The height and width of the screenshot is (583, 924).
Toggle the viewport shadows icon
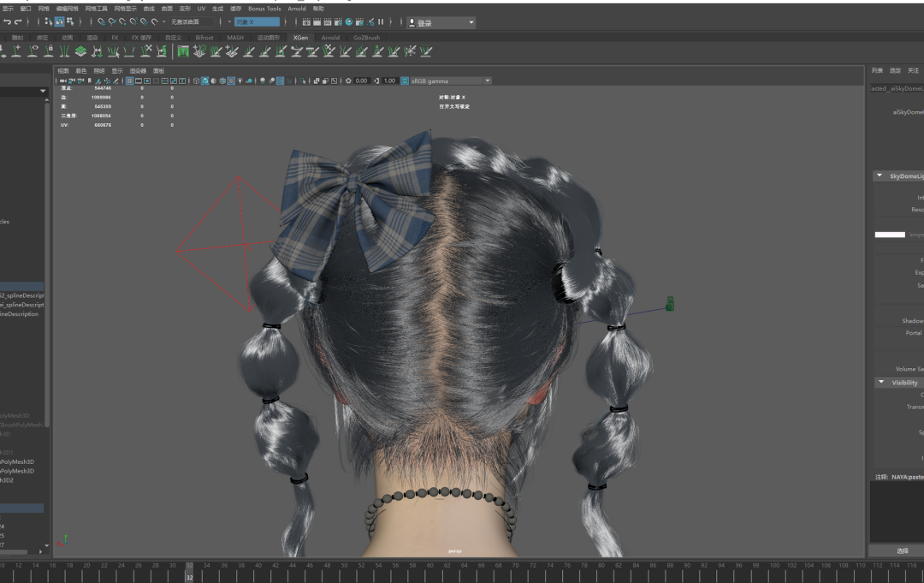click(249, 80)
